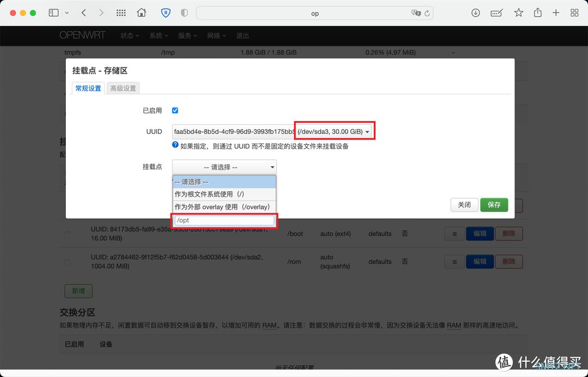Click the UUID help question icon
This screenshot has height=377, width=588.
175,145
